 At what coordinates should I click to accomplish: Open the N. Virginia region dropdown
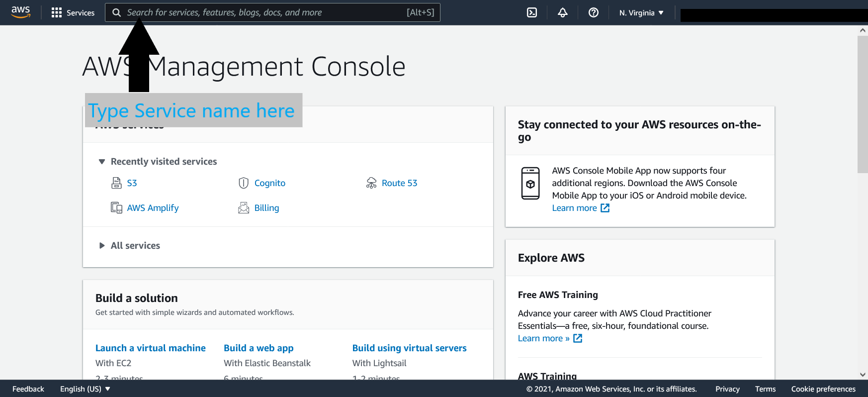[641, 12]
